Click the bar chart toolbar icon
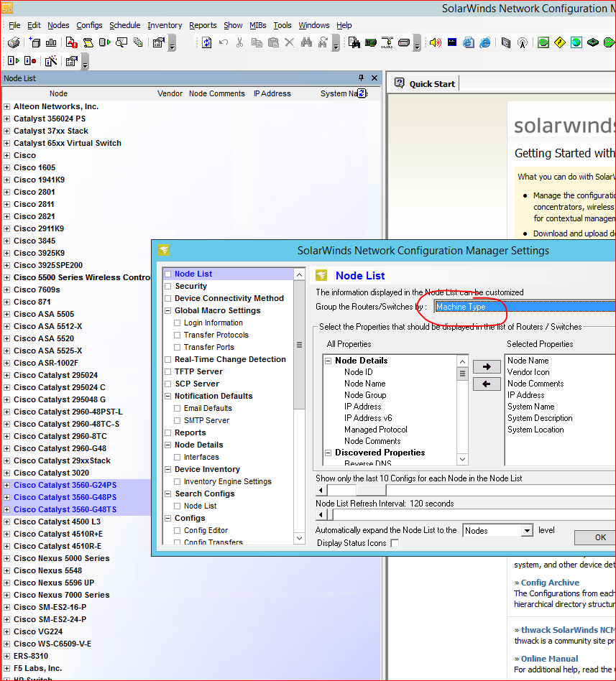This screenshot has height=681, width=616. [x=51, y=42]
